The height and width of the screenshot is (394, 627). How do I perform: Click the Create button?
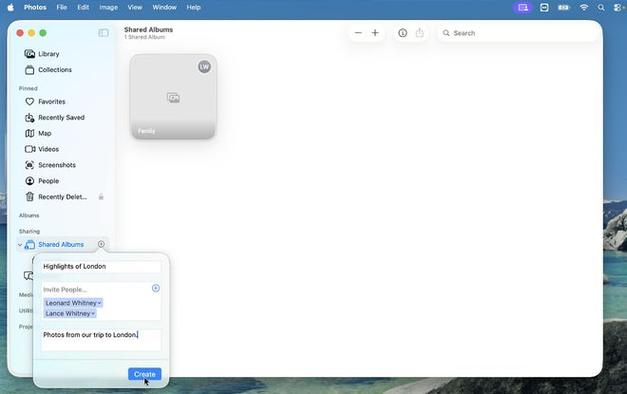pos(145,374)
